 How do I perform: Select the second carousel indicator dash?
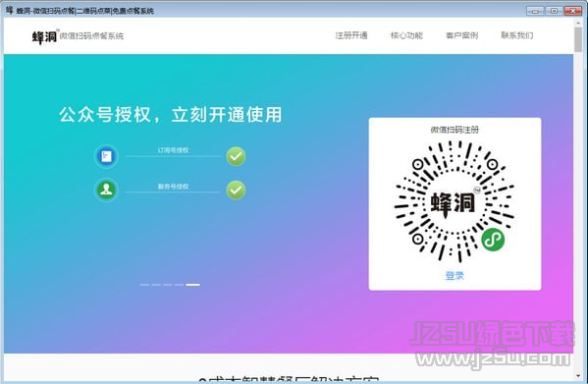click(156, 285)
